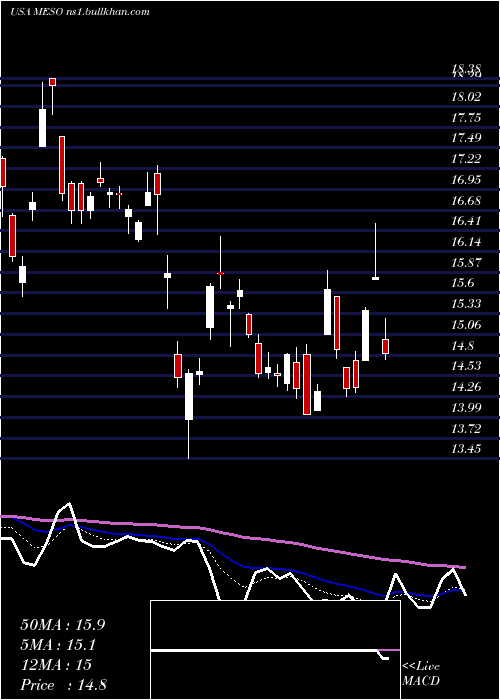This screenshot has height=700, width=500.
Task: Click the highest red candle near 18.38
Action: [52, 82]
